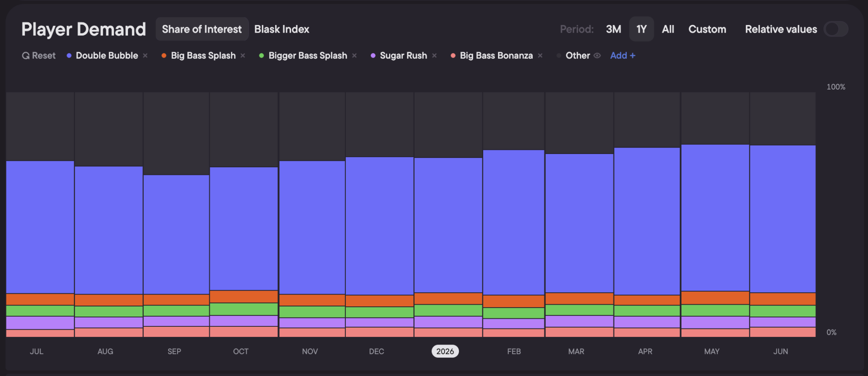Switch to Share of Interest tab
868x376 pixels.
[202, 29]
